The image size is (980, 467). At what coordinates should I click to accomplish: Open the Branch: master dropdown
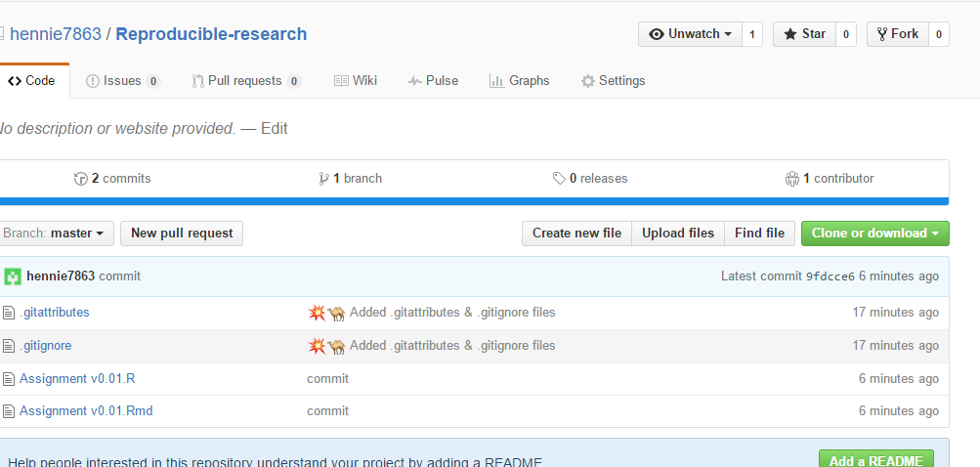pyautogui.click(x=56, y=233)
